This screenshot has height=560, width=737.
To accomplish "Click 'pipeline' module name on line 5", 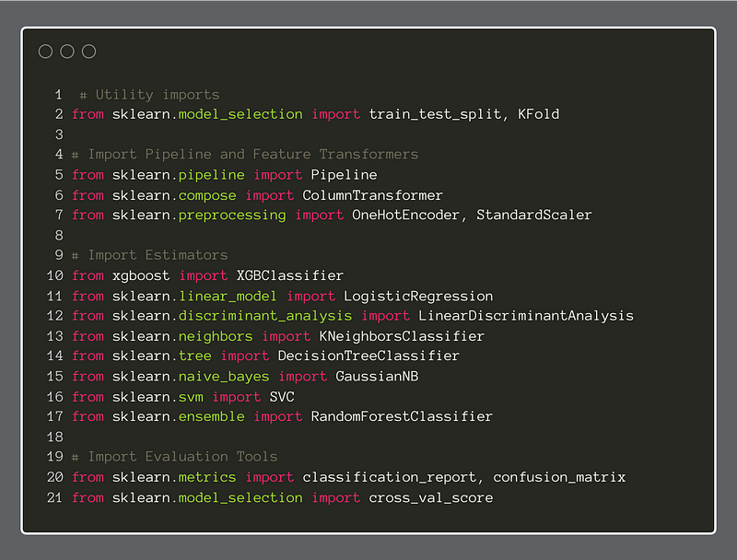I will coord(211,175).
